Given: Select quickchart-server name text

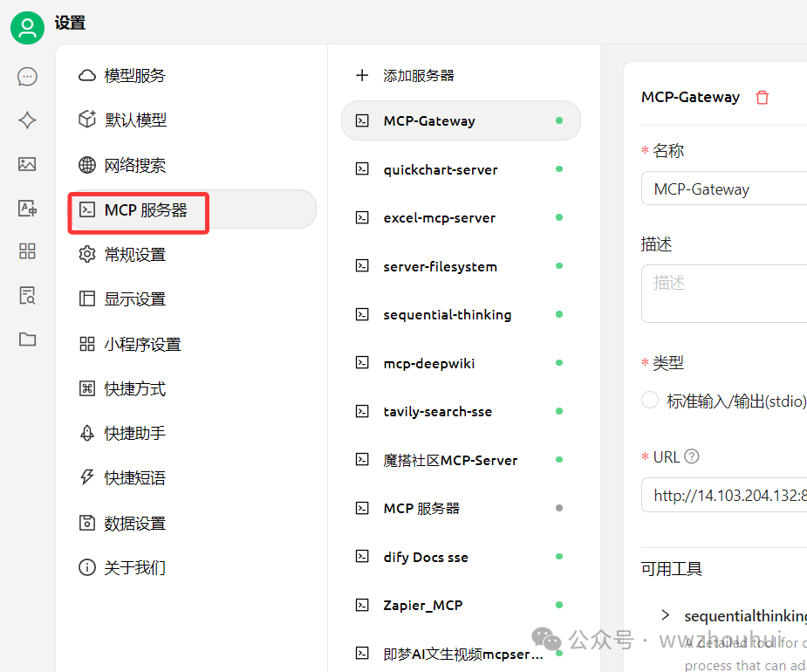Looking at the screenshot, I should click(x=441, y=169).
